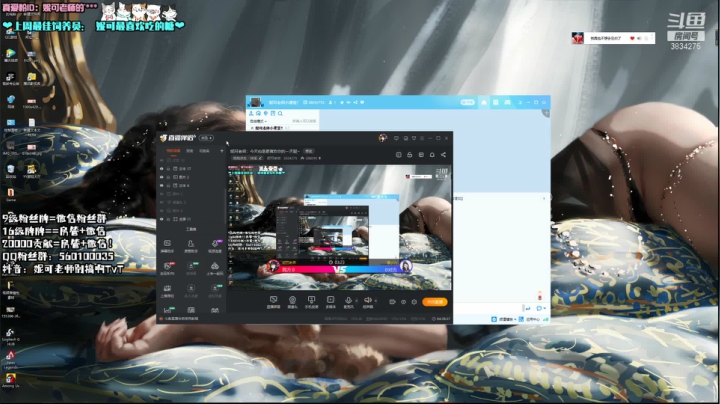Open the multimedia play source icon
The image size is (720, 404).
click(330, 300)
